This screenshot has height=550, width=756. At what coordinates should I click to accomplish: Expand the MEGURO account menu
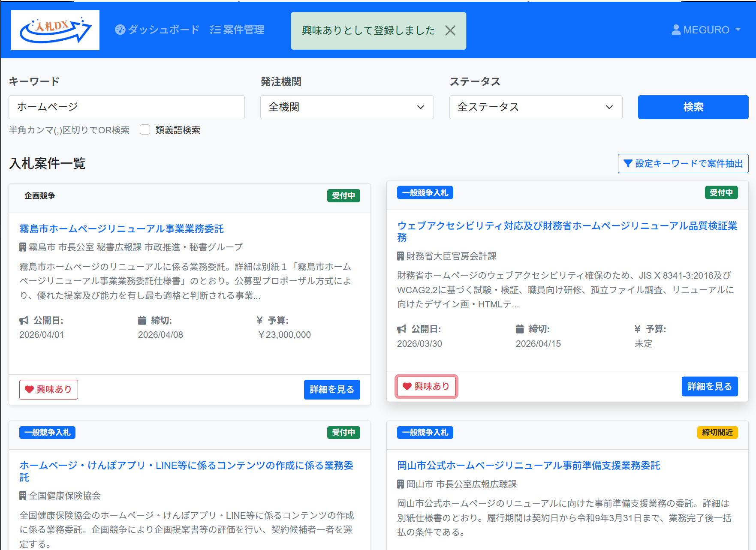pyautogui.click(x=739, y=30)
